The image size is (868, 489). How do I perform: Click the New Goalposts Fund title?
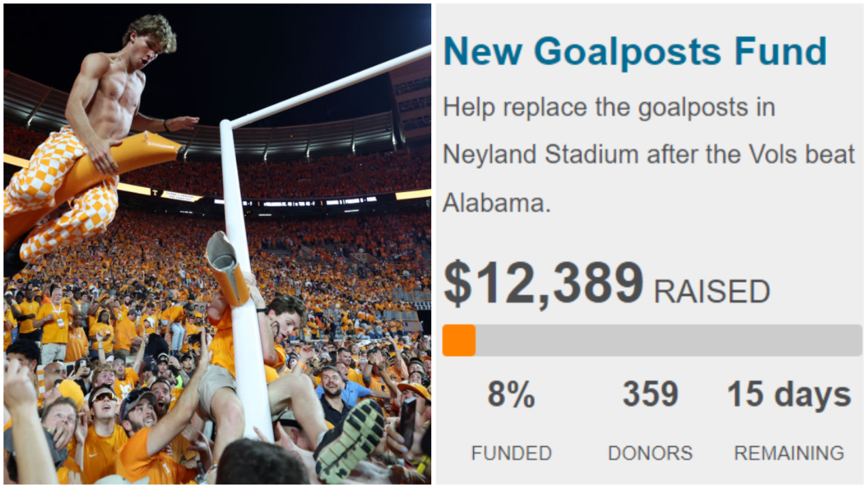[x=635, y=52]
